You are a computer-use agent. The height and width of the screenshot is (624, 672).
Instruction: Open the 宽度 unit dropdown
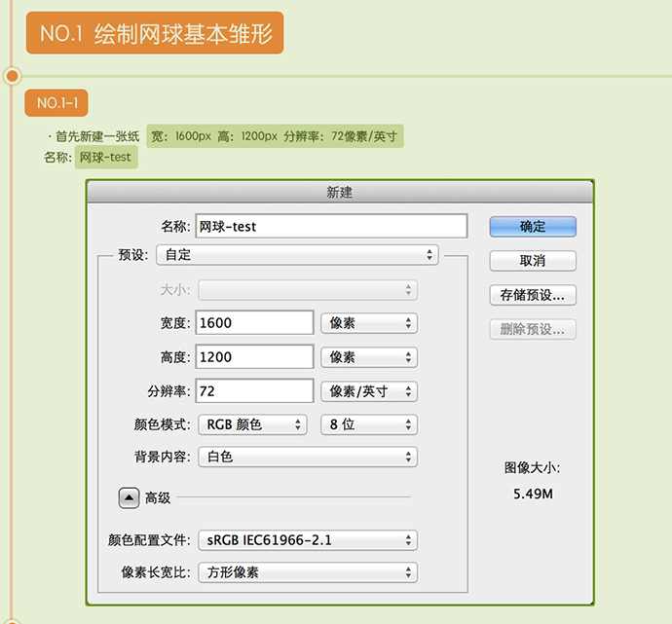[x=369, y=323]
